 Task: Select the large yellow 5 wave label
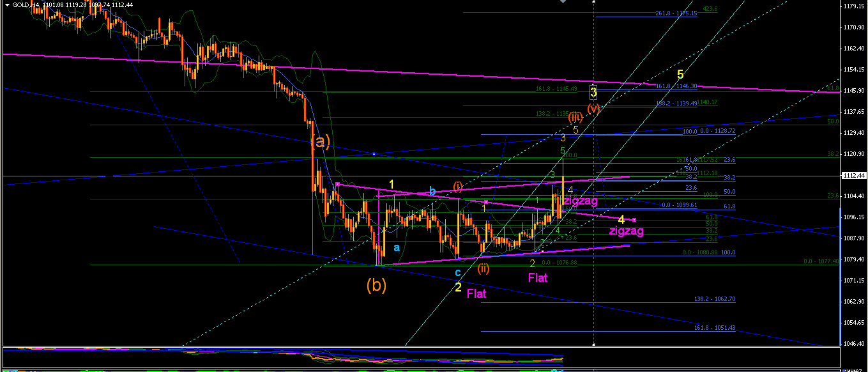coord(680,74)
